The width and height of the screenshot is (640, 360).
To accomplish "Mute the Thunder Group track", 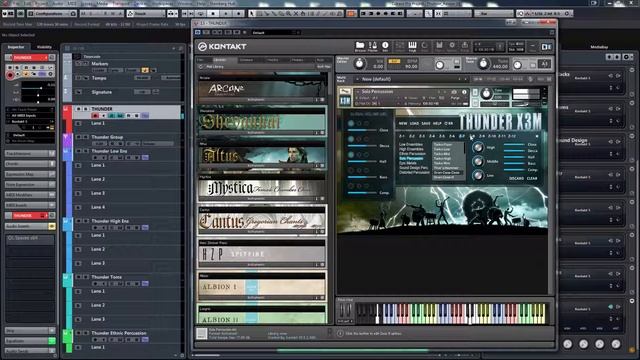I will 79,137.
